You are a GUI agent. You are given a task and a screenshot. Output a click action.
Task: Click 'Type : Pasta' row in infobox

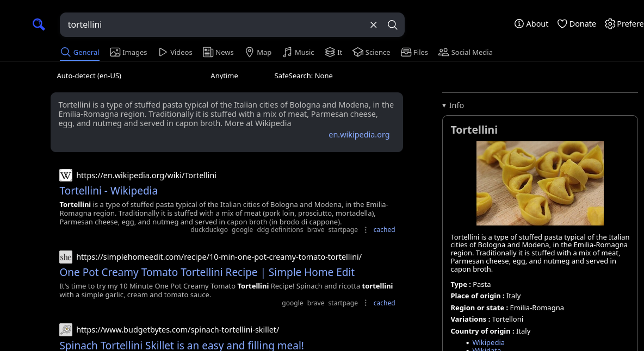point(470,285)
